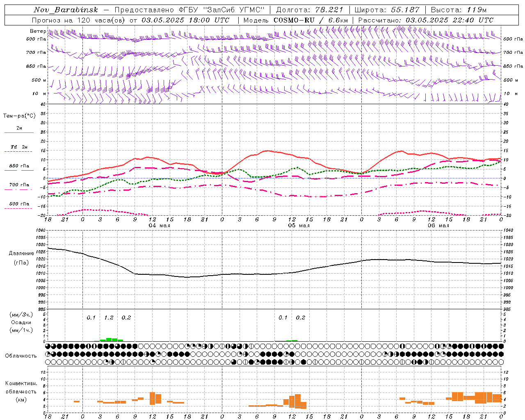Click the 500 м wind level label on left
Image resolution: width=525 pixels, height=420 pixels.
point(39,80)
